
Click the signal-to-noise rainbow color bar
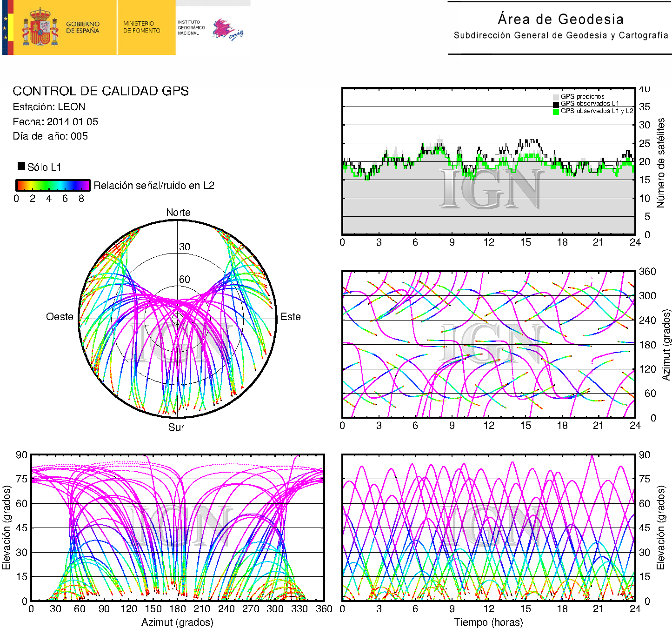(53, 185)
